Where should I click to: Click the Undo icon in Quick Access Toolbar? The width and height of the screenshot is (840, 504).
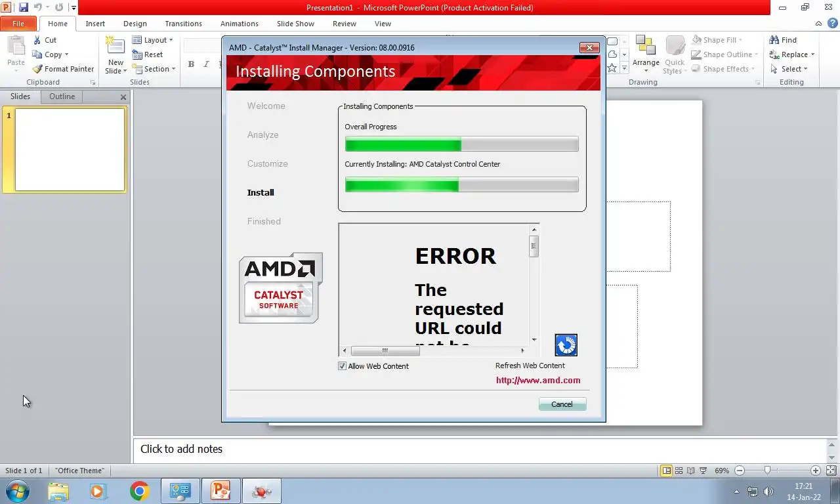coord(37,8)
